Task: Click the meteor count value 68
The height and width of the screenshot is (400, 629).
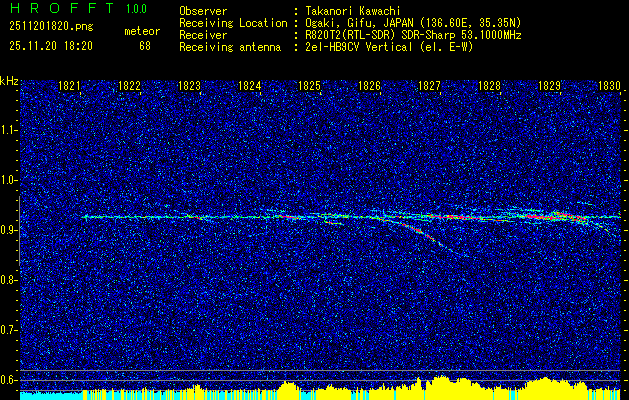Action: click(x=145, y=46)
